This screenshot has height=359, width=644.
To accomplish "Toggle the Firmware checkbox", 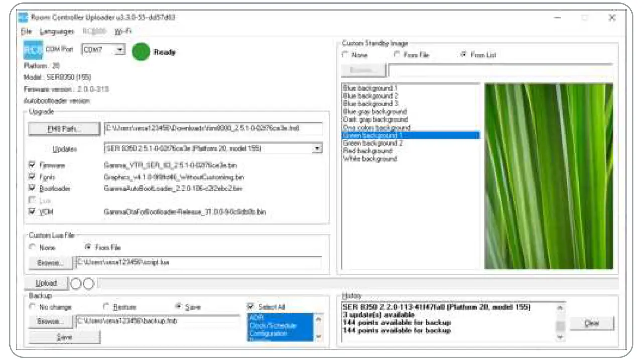I will [x=33, y=165].
